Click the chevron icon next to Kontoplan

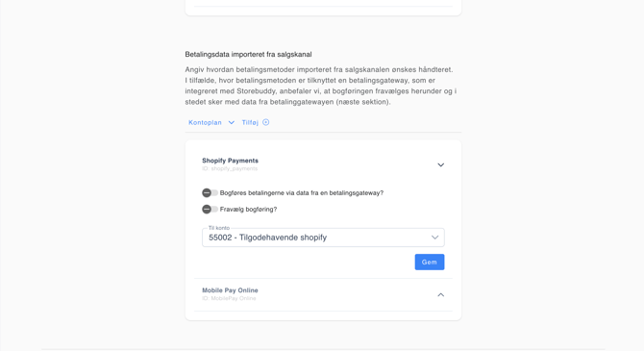click(232, 122)
